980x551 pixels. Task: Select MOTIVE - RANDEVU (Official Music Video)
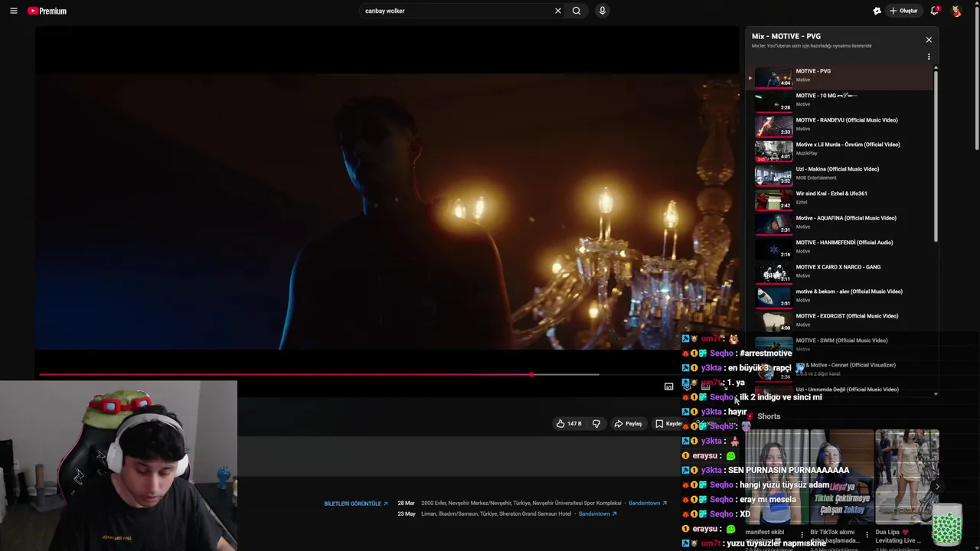pyautogui.click(x=840, y=126)
